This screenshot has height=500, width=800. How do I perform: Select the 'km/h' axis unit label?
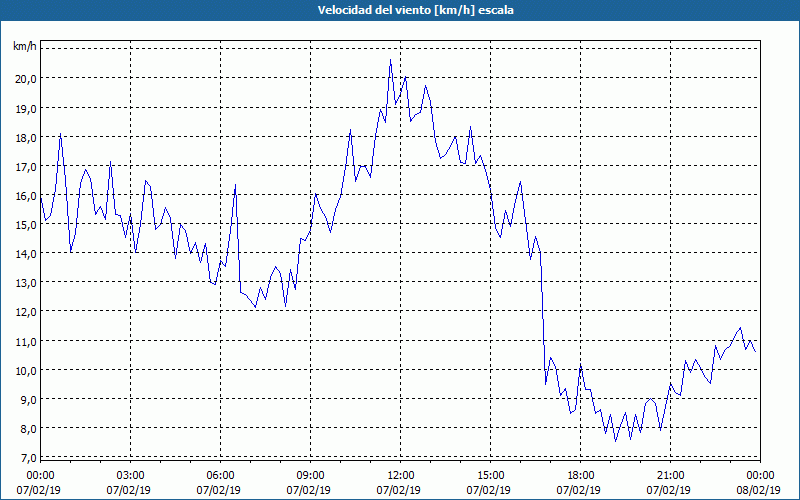[x=25, y=46]
